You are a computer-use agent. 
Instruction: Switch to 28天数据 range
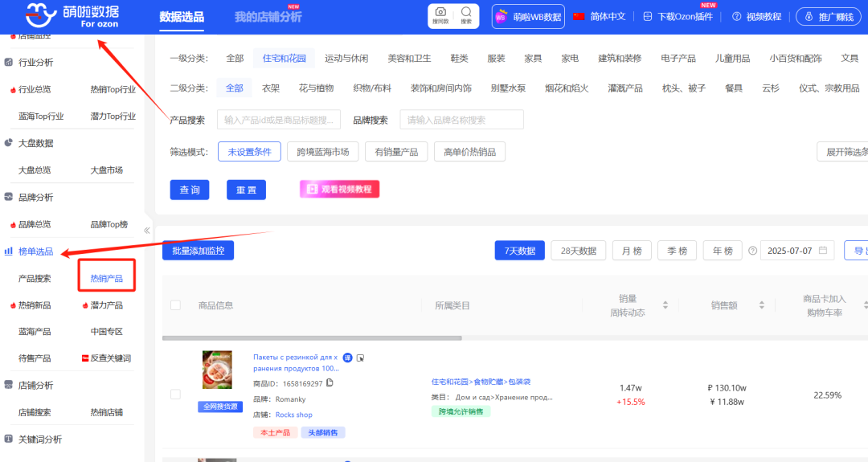pyautogui.click(x=579, y=251)
